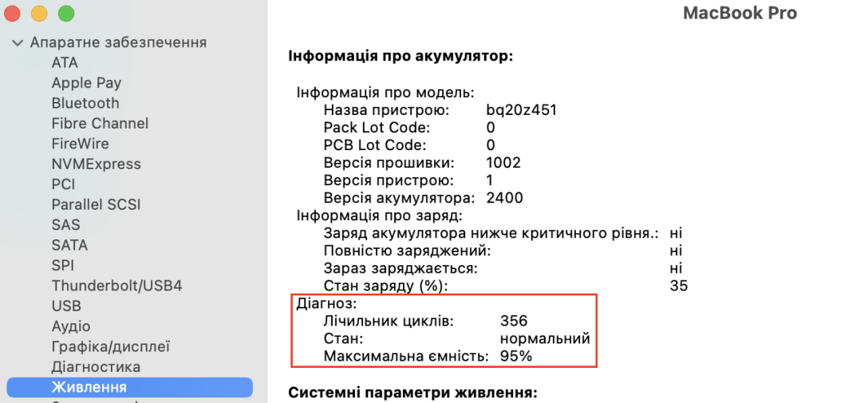Select NVMExpress in the sidebar
This screenshot has width=868, height=403.
96,164
